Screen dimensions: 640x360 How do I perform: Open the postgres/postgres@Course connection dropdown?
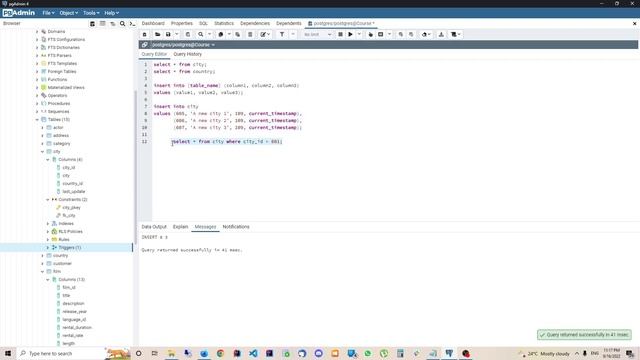183,44
